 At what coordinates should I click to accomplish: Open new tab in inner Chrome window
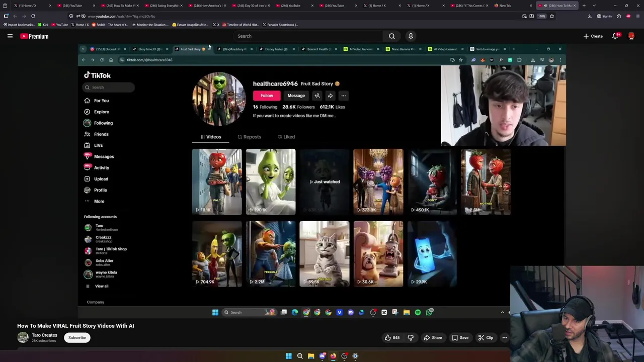[514, 49]
